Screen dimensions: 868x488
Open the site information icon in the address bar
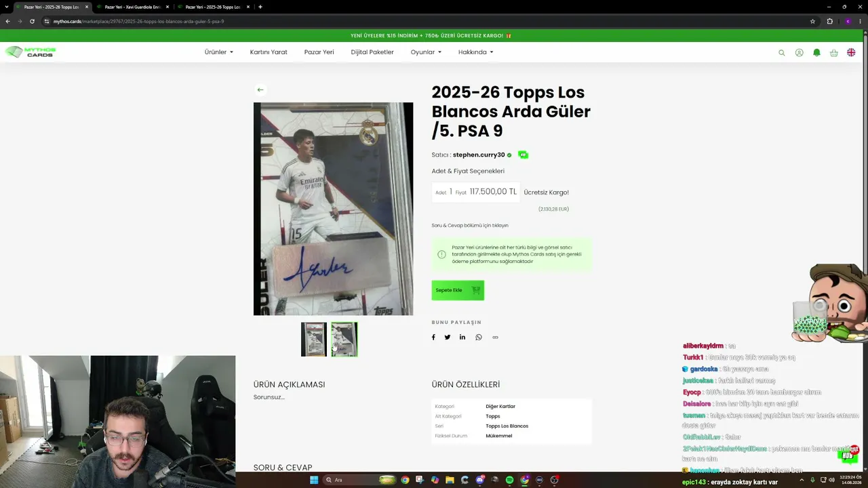tap(47, 21)
